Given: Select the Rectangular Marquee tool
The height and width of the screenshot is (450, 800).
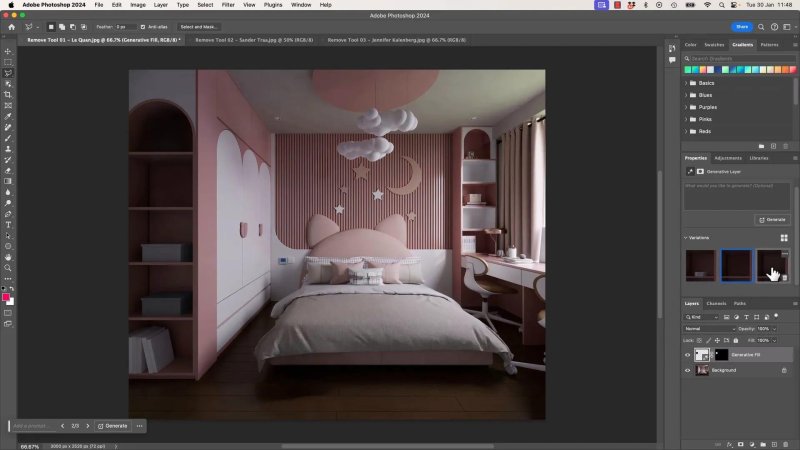Looking at the screenshot, I should pyautogui.click(x=8, y=62).
